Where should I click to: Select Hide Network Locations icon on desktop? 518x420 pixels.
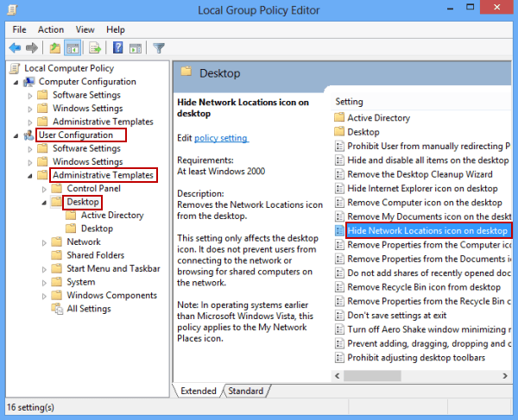[x=428, y=230]
